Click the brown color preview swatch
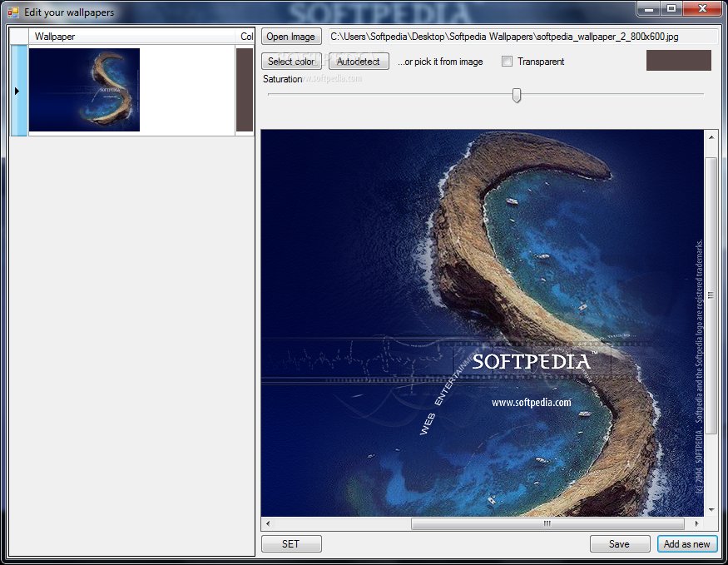 (678, 61)
